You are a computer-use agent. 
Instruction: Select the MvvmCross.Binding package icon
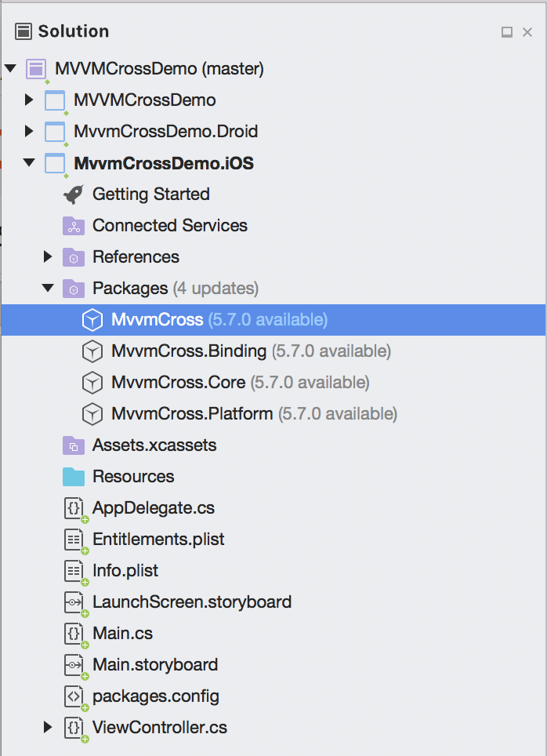[92, 351]
